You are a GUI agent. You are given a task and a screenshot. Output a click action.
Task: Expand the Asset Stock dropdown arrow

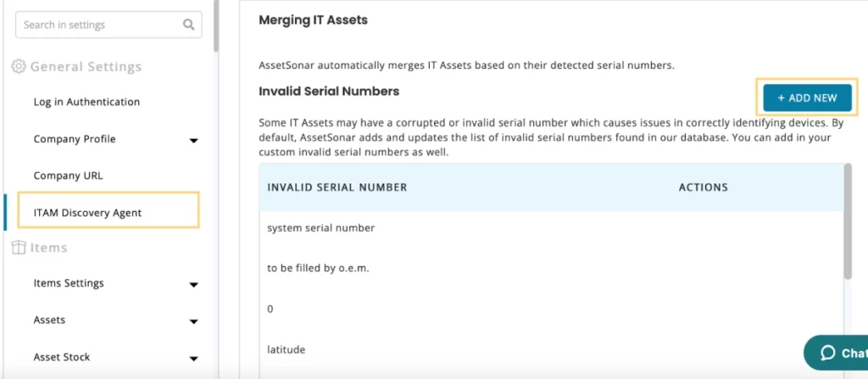pos(194,358)
